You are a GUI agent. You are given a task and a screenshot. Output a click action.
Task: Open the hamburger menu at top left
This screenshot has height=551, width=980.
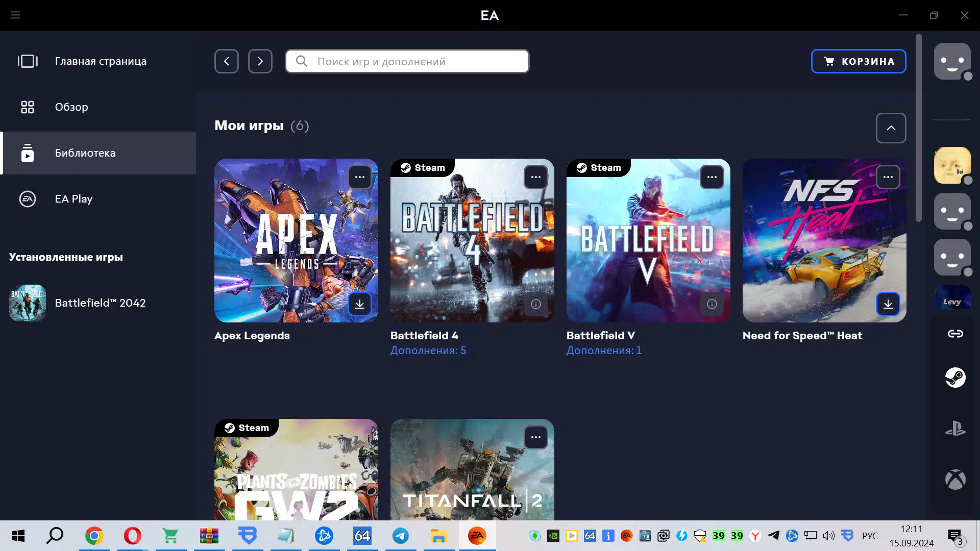[x=15, y=15]
